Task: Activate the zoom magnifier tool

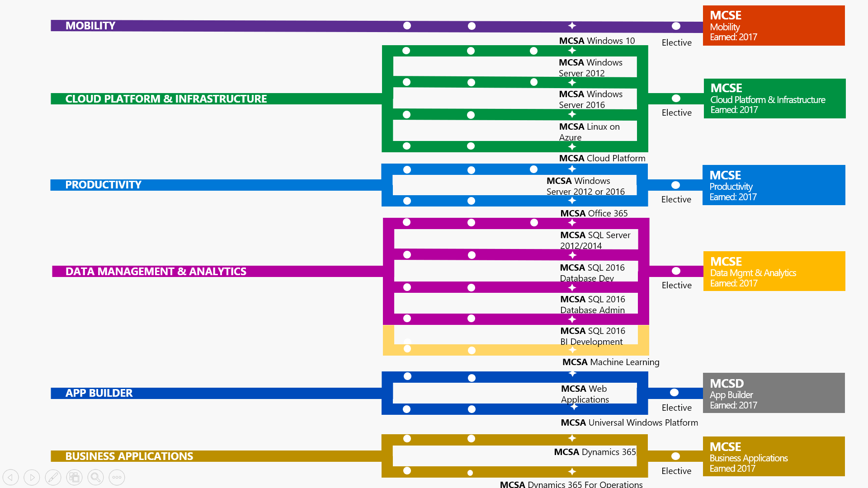Action: tap(95, 477)
